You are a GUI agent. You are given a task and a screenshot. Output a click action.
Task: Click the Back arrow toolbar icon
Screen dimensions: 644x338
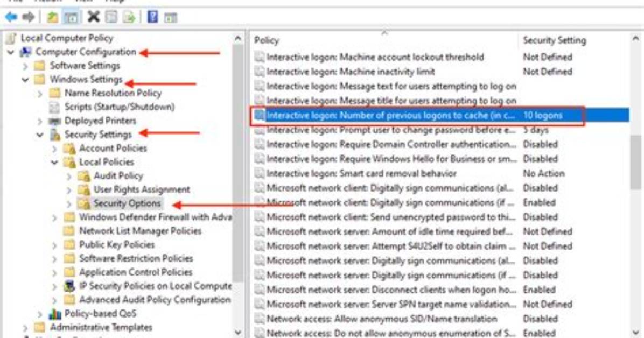(x=11, y=17)
